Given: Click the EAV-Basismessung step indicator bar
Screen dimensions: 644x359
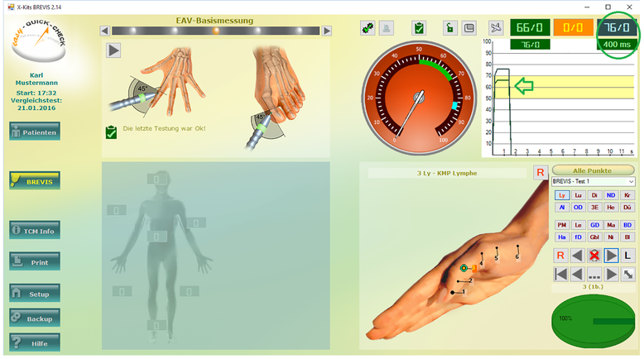Looking at the screenshot, I should [x=215, y=31].
